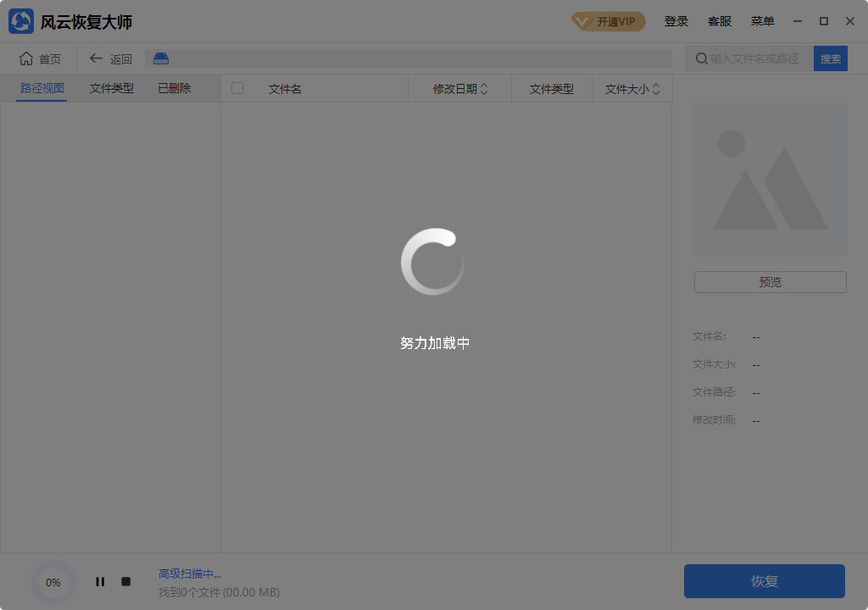Click the drive icon in path bar
This screenshot has width=868, height=610.
click(x=161, y=58)
